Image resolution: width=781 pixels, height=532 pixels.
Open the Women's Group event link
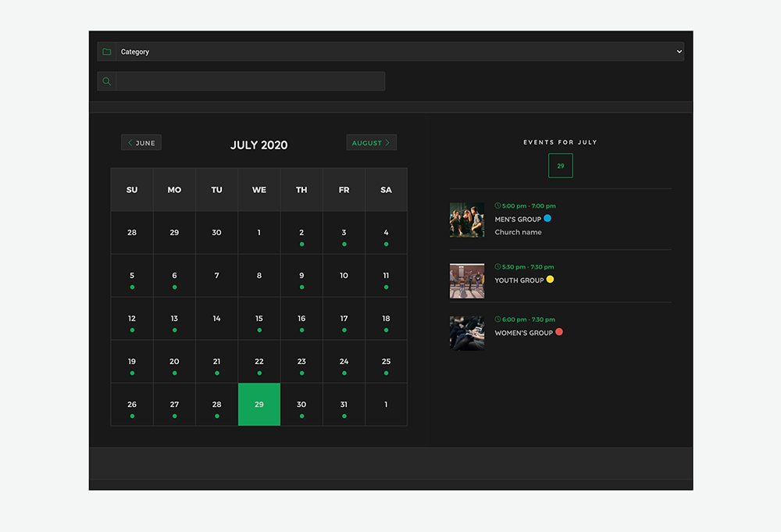(523, 333)
